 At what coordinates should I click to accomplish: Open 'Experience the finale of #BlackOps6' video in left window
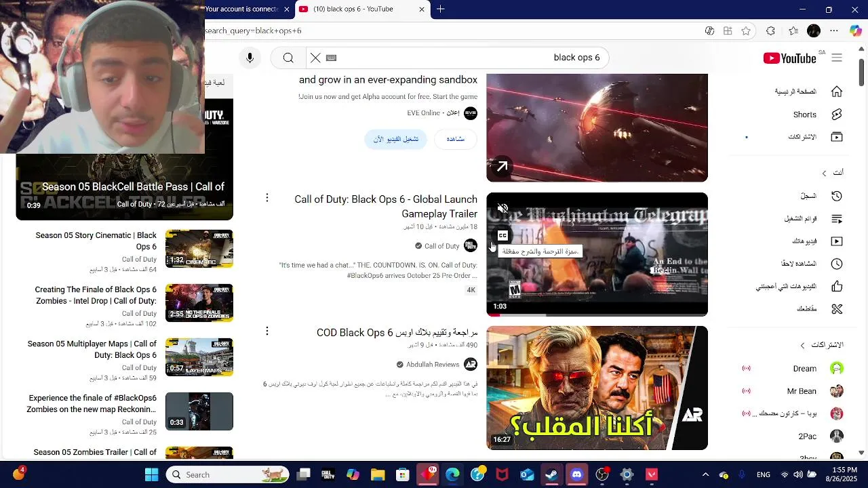click(92, 403)
